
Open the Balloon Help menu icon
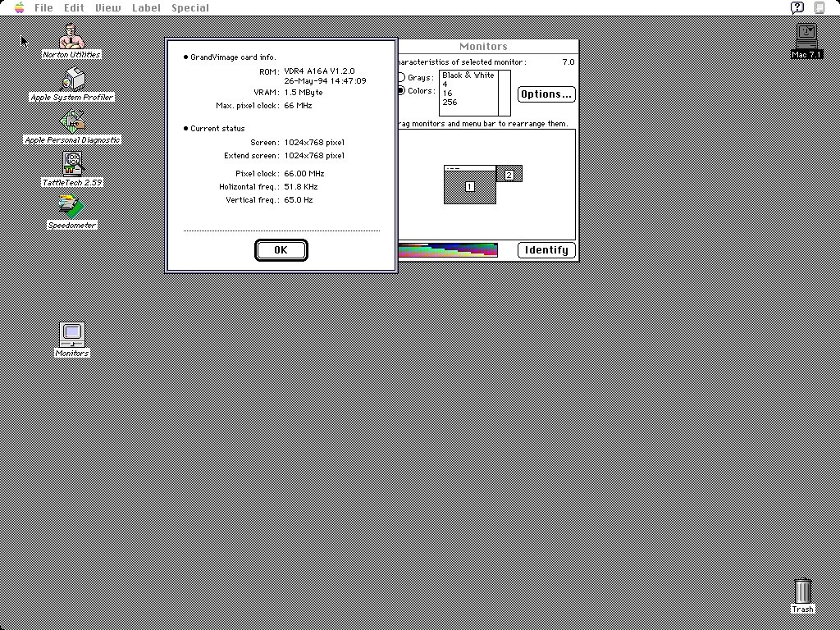797,7
